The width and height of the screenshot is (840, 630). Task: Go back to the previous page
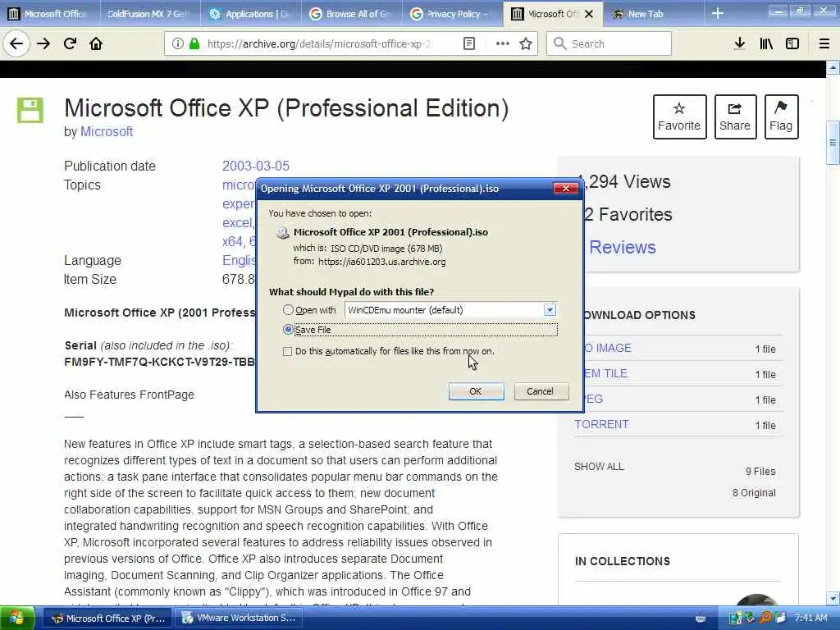(16, 44)
